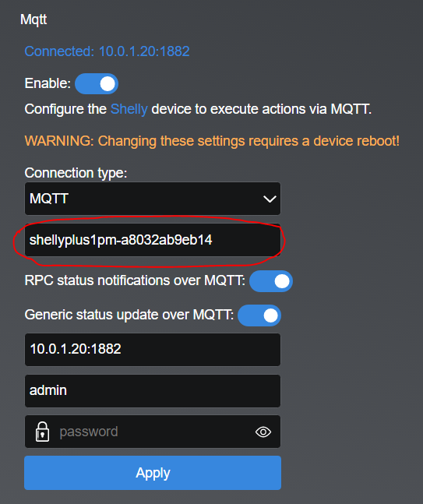Click the shellyplus1pm-a8032ab9eb14 client ID field
The height and width of the screenshot is (504, 423).
(153, 240)
